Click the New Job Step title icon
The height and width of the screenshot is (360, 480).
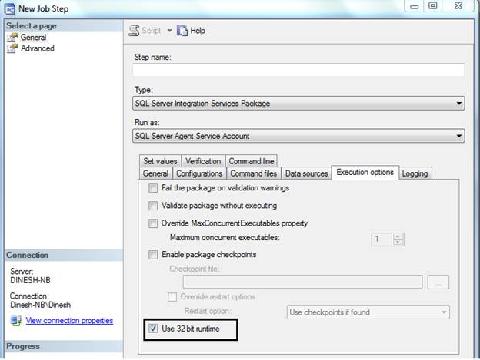[x=10, y=9]
